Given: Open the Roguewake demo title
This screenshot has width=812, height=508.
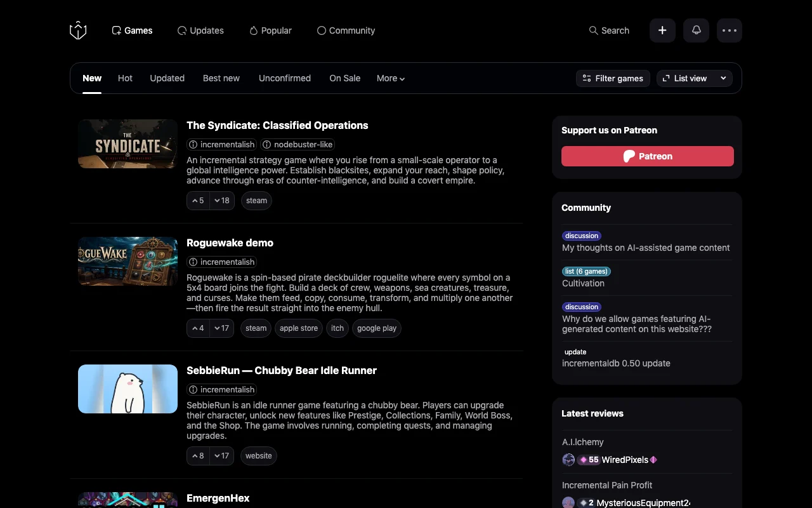Looking at the screenshot, I should (x=230, y=243).
